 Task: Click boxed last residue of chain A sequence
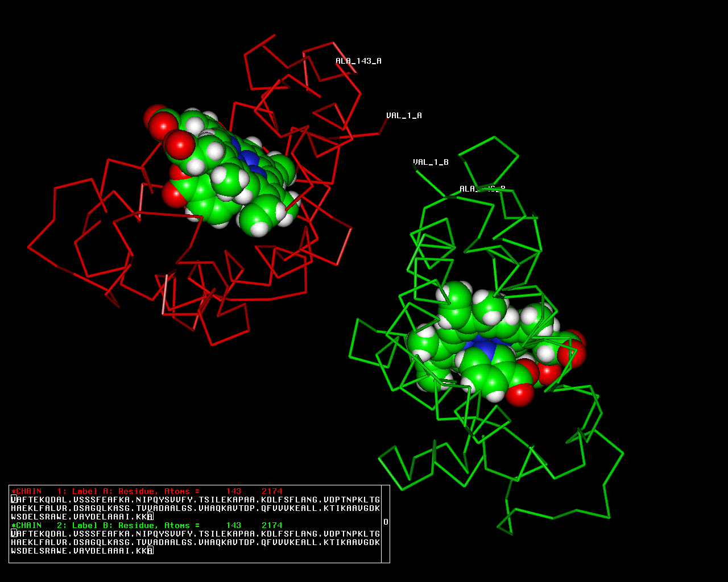[150, 517]
